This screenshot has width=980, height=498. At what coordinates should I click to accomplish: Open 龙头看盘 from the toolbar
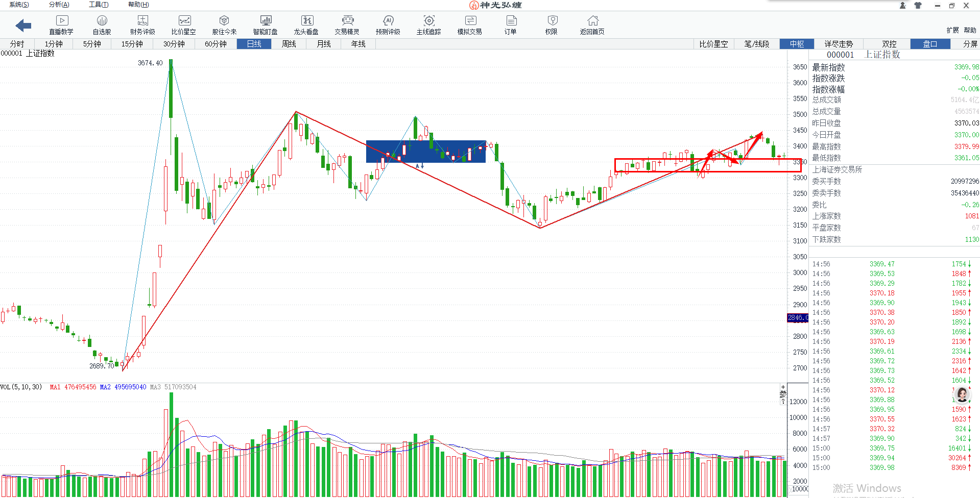[306, 24]
